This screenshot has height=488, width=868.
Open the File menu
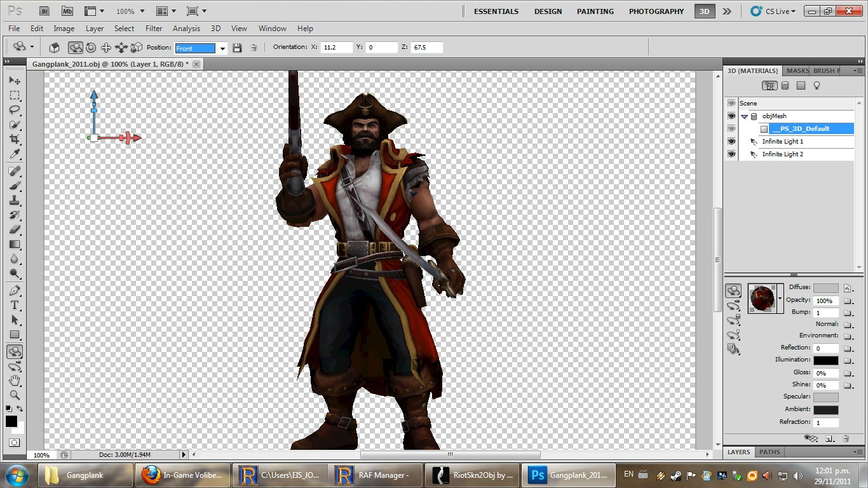14,29
